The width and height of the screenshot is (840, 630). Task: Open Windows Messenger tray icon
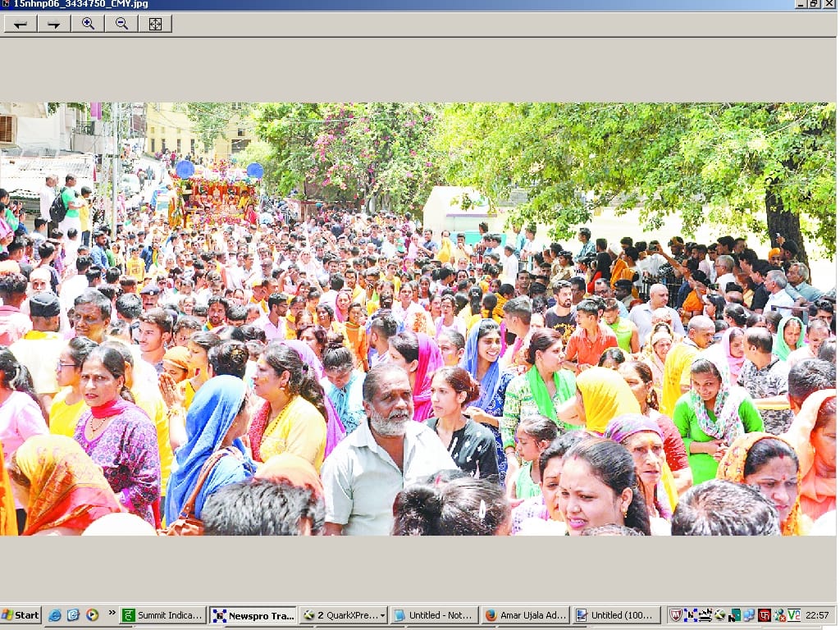tap(779, 615)
